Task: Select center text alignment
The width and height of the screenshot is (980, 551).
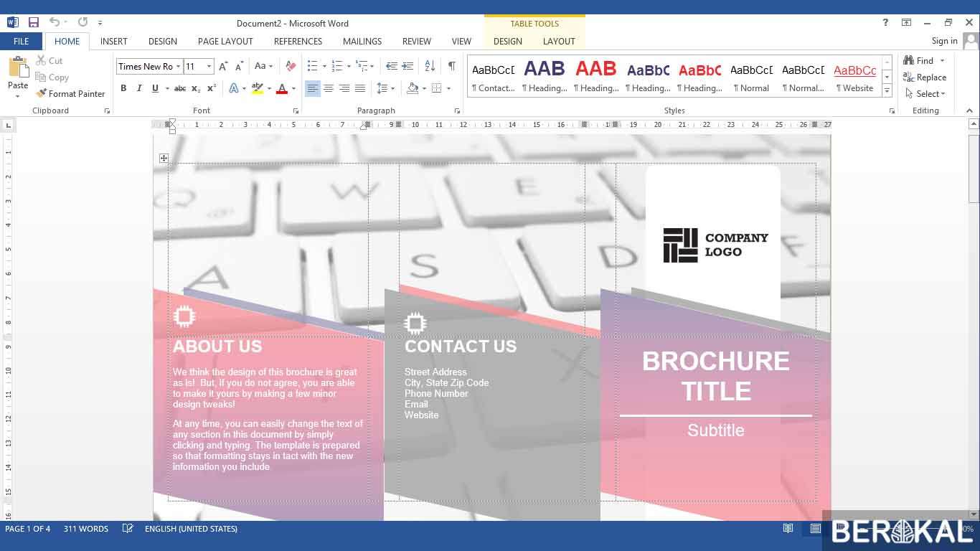Action: 329,88
